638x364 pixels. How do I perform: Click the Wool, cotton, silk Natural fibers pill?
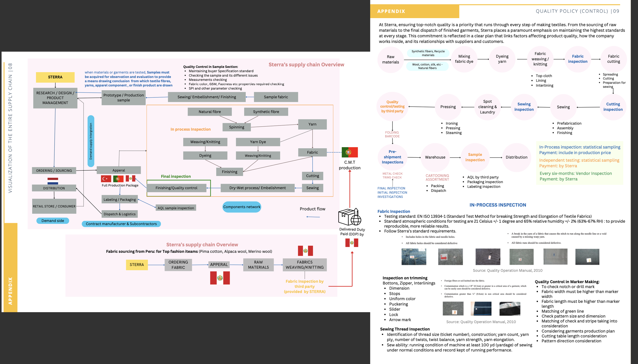[427, 66]
